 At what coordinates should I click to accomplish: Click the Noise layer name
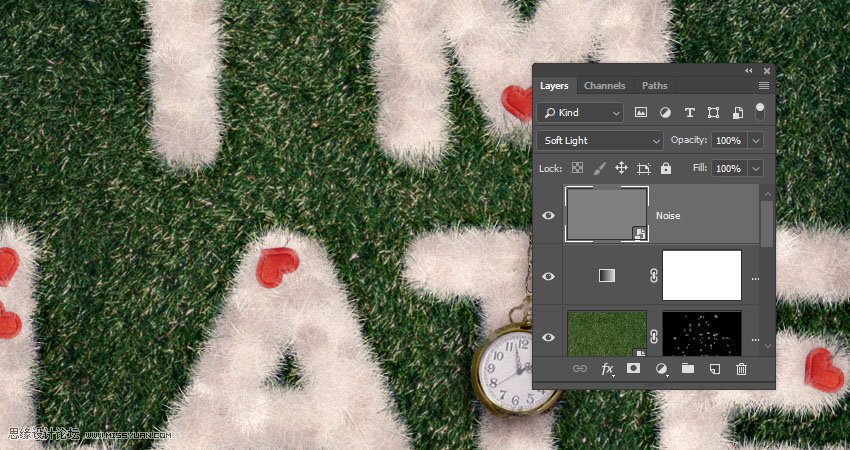668,215
